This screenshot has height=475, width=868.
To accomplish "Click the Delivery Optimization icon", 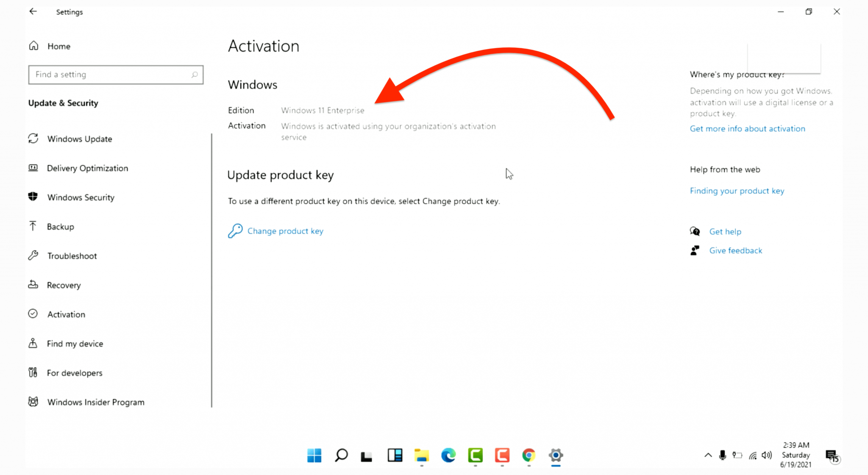I will (33, 168).
